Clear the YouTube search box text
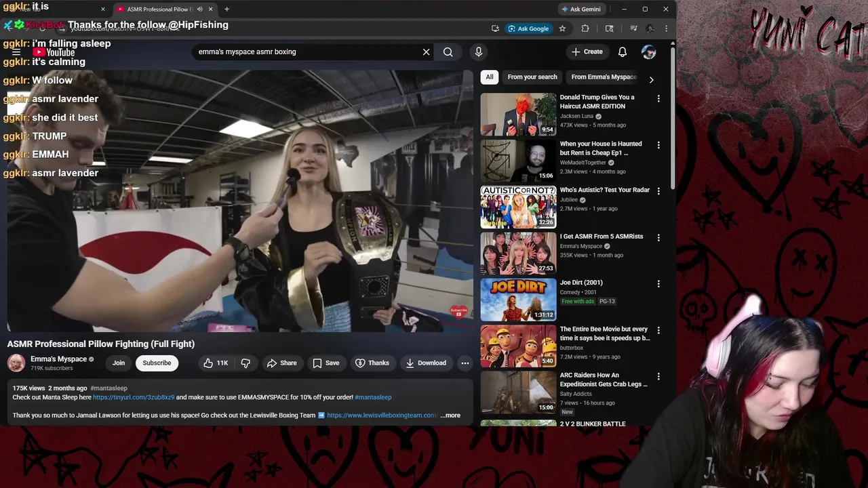 tap(426, 52)
